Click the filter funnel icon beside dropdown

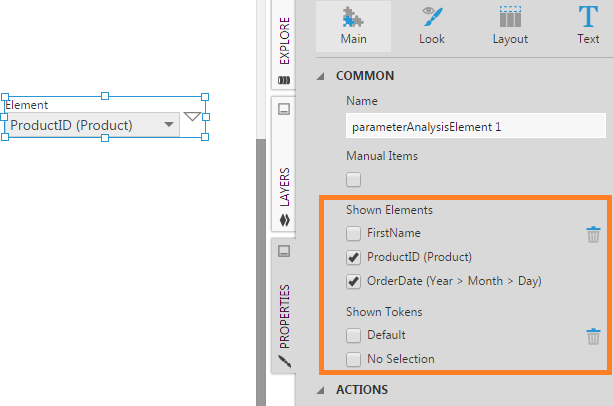[x=193, y=119]
